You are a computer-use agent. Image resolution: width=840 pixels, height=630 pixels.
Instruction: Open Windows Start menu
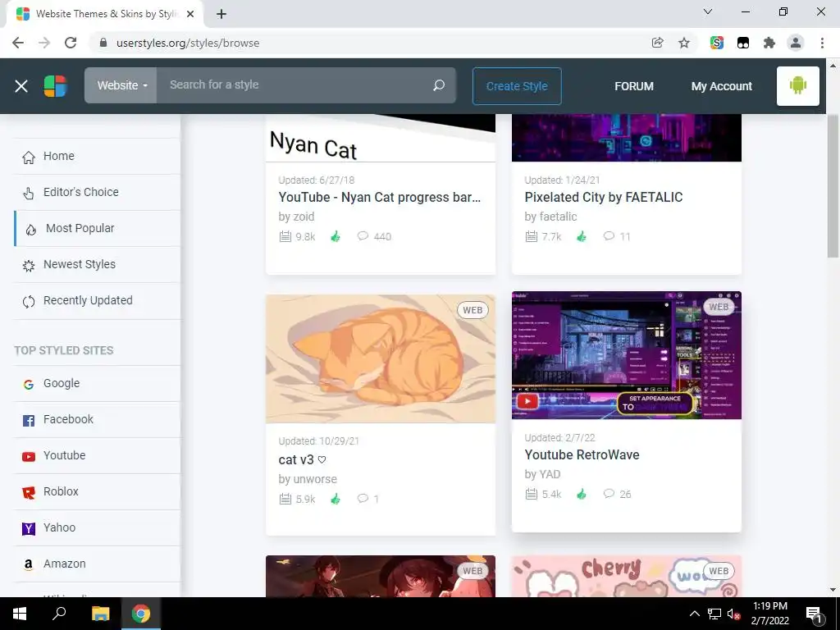(20, 614)
